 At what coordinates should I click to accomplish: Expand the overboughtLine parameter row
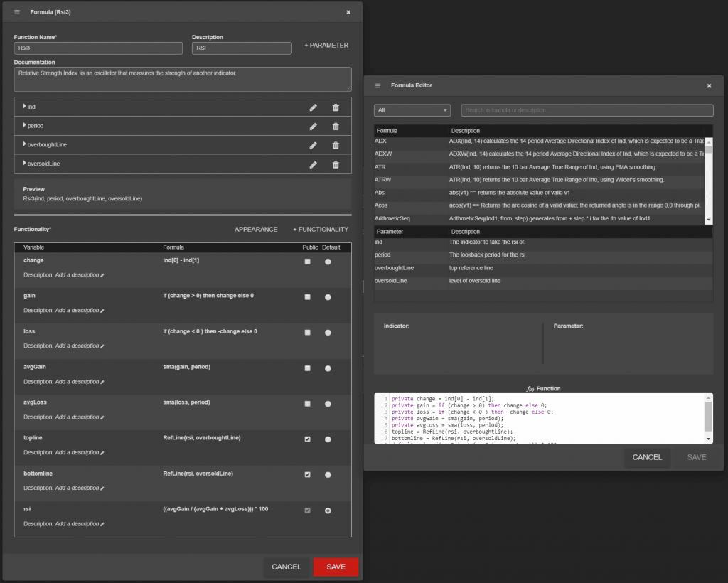pos(24,144)
